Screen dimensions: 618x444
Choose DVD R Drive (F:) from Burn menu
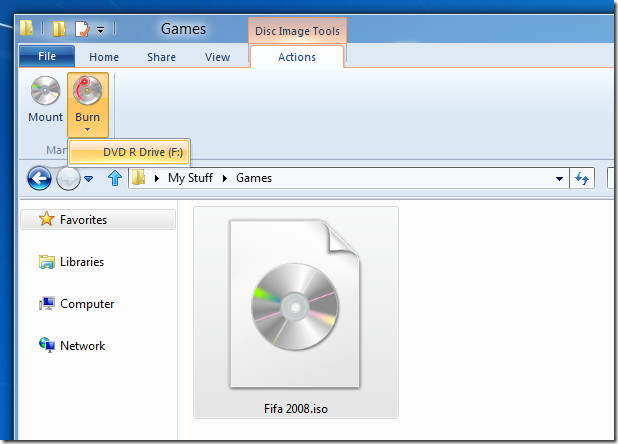point(129,152)
